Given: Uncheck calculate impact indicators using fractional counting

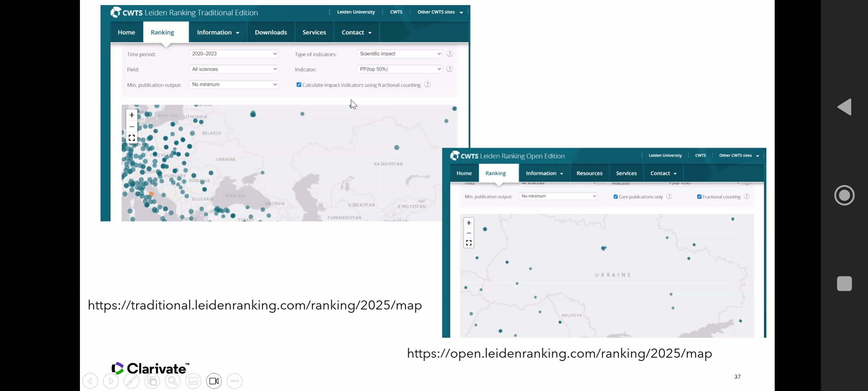Looking at the screenshot, I should point(299,85).
